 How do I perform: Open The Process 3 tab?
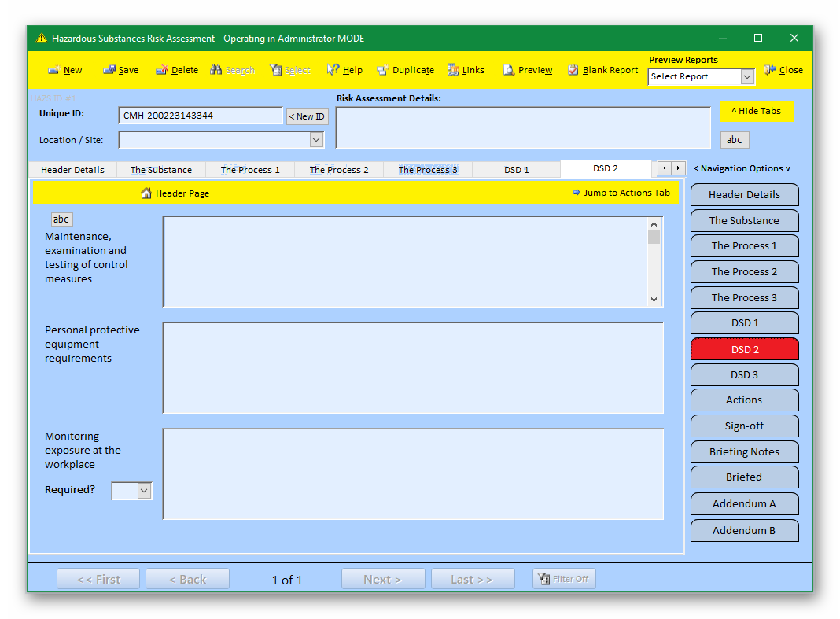click(428, 170)
